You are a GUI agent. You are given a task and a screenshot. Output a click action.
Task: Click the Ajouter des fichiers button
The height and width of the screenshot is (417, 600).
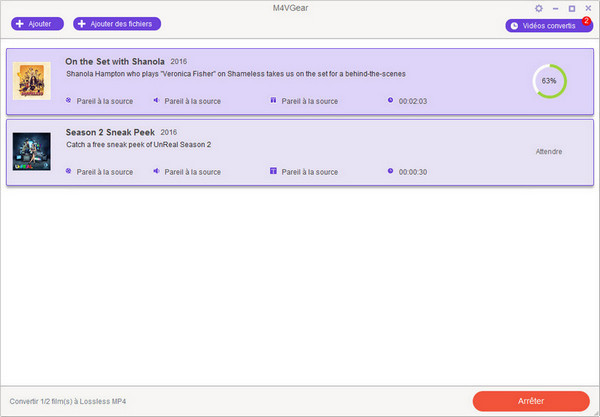(117, 24)
